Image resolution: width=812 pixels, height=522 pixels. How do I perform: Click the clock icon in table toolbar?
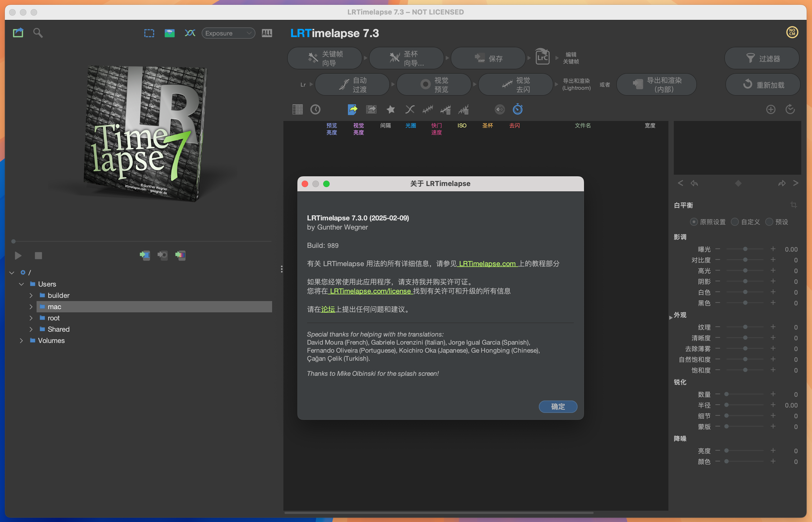pos(315,109)
